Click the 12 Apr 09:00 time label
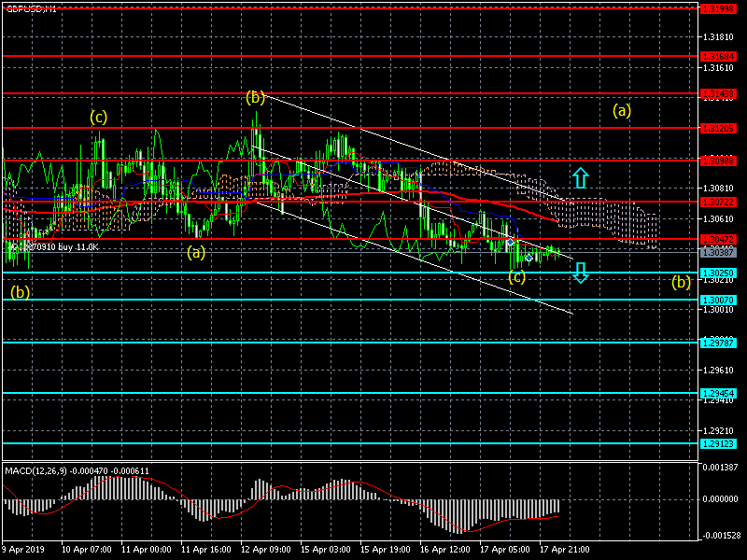The width and height of the screenshot is (747, 560). tap(265, 550)
